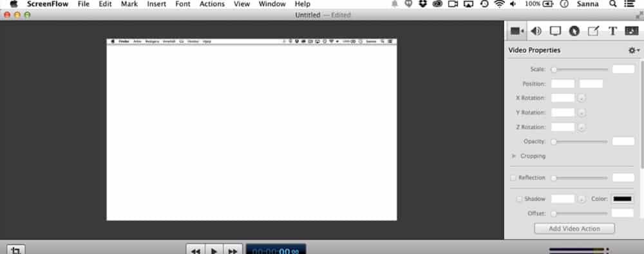Click the Add Video Action button
Image resolution: width=644 pixels, height=254 pixels.
[574, 228]
